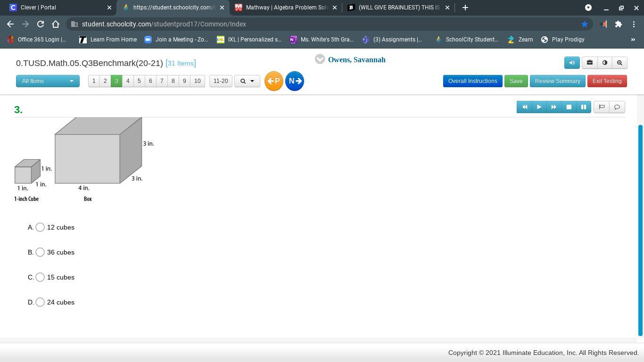The image size is (644, 362).
Task: Jump to item 1
Action: tap(94, 81)
